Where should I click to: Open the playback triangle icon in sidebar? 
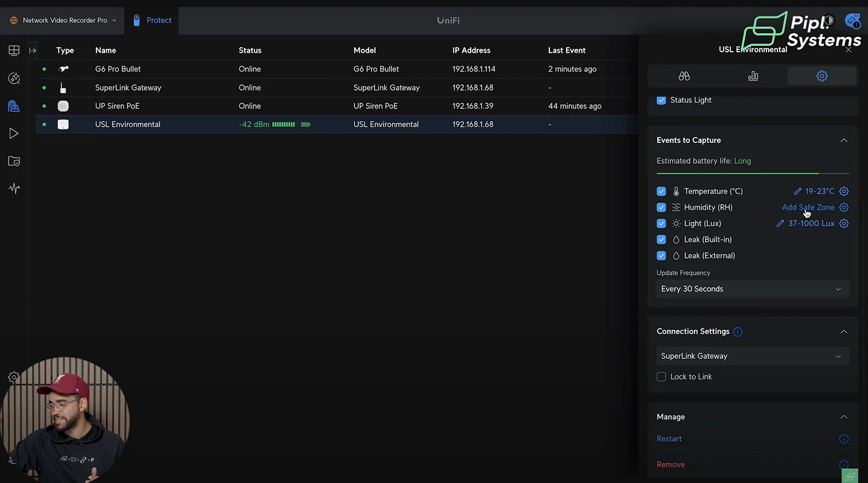pyautogui.click(x=14, y=134)
